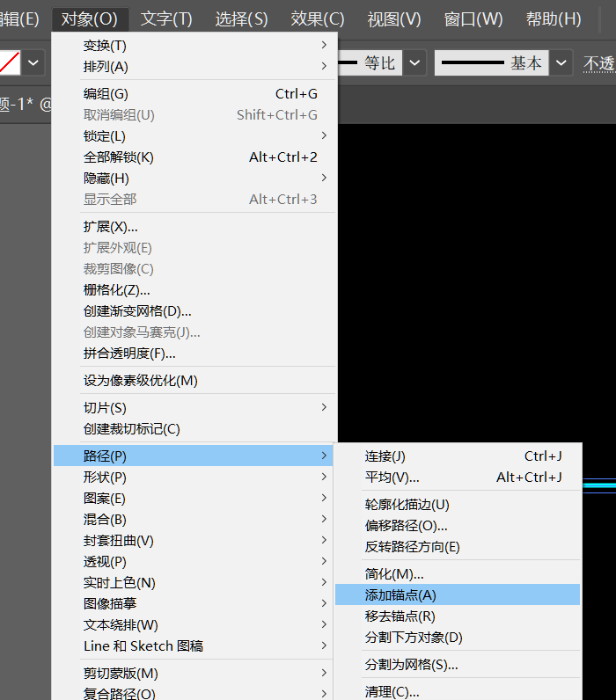Expand the 透视(P) submenu
Image resolution: width=616 pixels, height=700 pixels.
click(x=194, y=562)
